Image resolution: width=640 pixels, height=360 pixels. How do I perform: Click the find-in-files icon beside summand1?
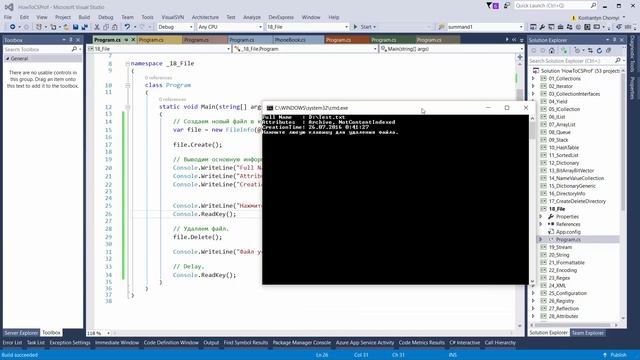coord(441,27)
